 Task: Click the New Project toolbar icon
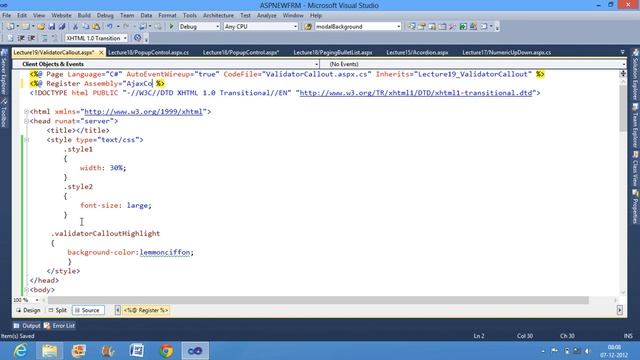tap(10, 27)
